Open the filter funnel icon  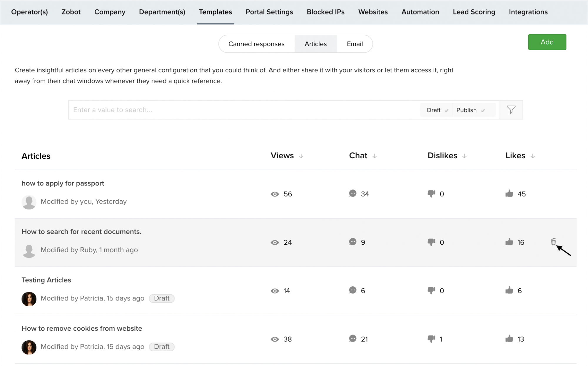[511, 110]
